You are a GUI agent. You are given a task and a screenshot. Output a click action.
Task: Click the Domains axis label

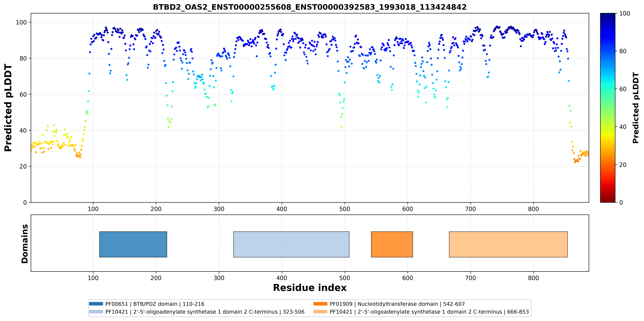click(x=24, y=244)
